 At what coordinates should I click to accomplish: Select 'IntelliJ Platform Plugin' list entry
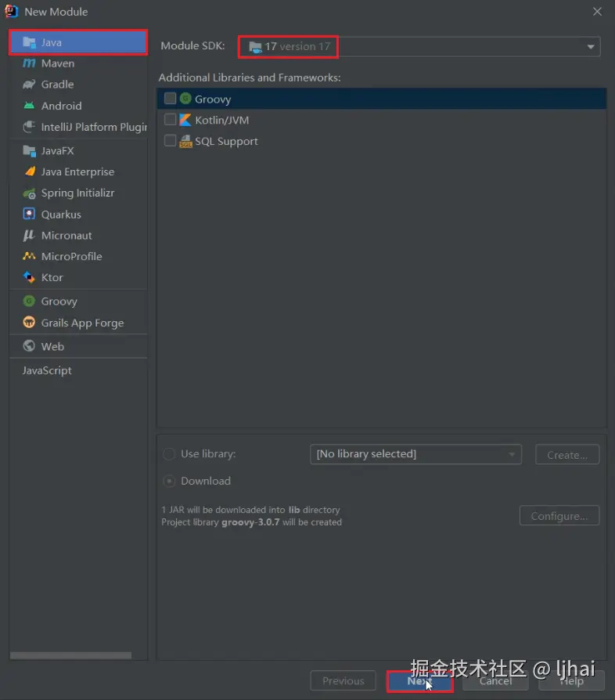[x=78, y=127]
